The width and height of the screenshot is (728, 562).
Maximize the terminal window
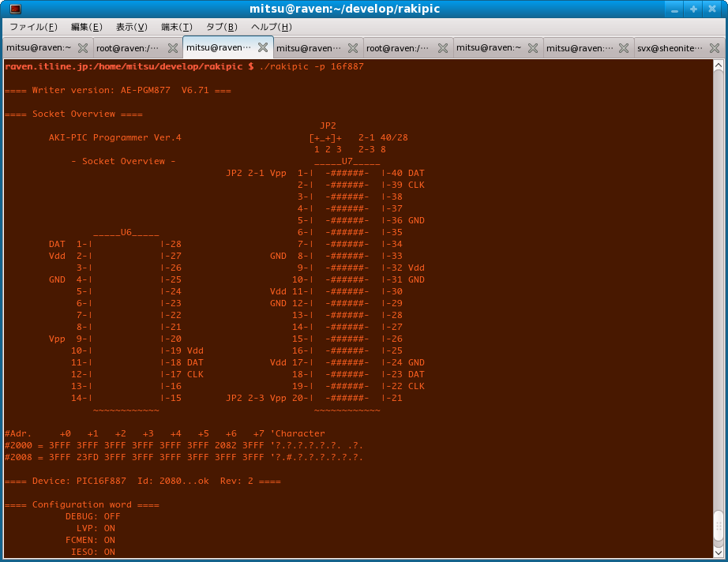click(x=693, y=9)
